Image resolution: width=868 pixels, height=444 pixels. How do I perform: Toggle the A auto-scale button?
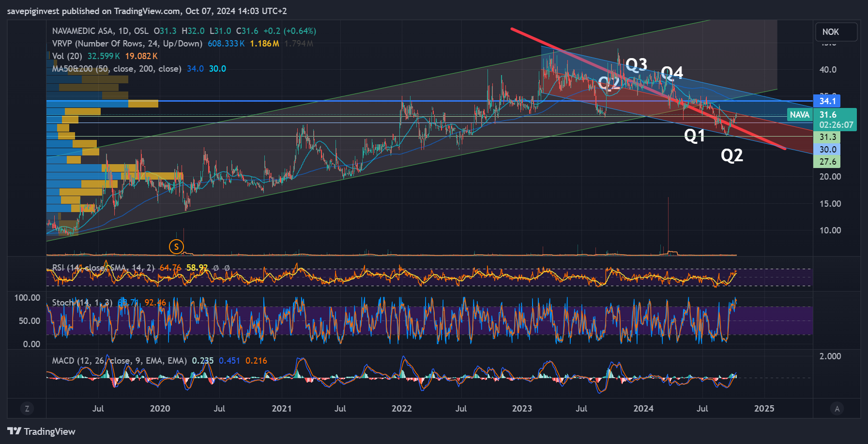point(837,409)
